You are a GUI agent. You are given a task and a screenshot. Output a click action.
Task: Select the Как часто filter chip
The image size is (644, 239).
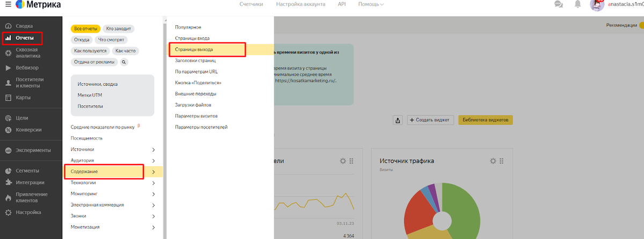pos(126,51)
